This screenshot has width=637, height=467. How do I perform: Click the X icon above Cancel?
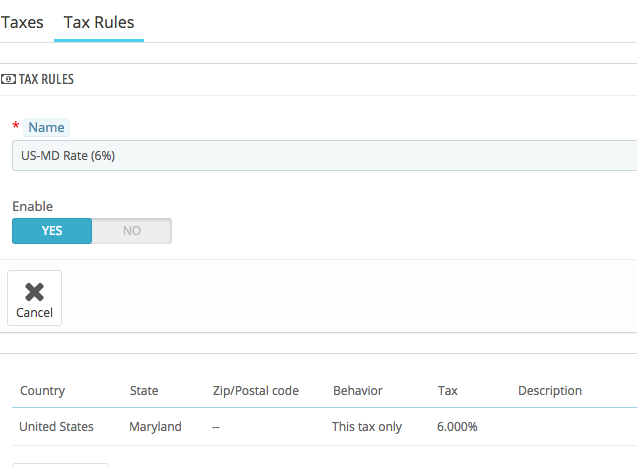tap(34, 291)
